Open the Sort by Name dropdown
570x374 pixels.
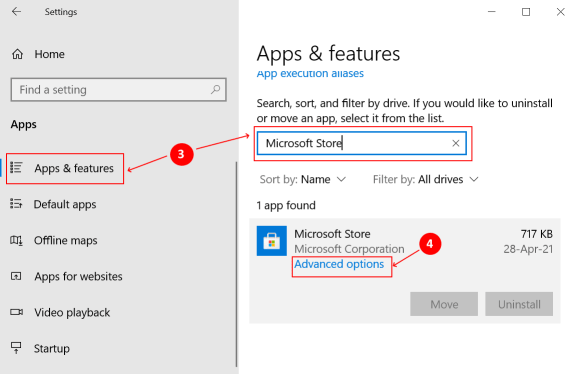tap(302, 179)
